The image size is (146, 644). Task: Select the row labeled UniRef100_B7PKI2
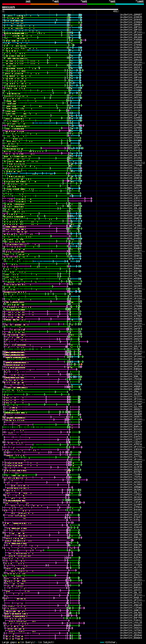[x=131, y=520]
